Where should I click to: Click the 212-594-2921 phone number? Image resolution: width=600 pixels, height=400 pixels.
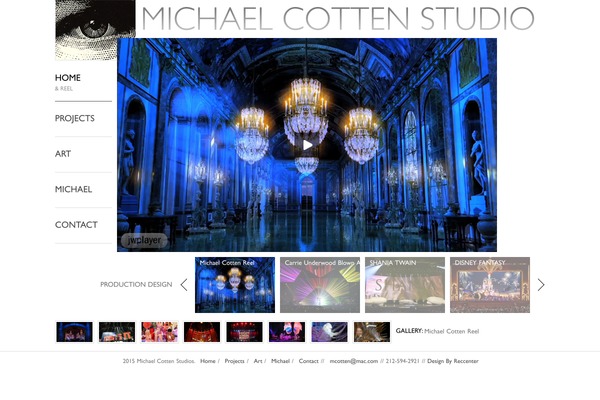403,361
